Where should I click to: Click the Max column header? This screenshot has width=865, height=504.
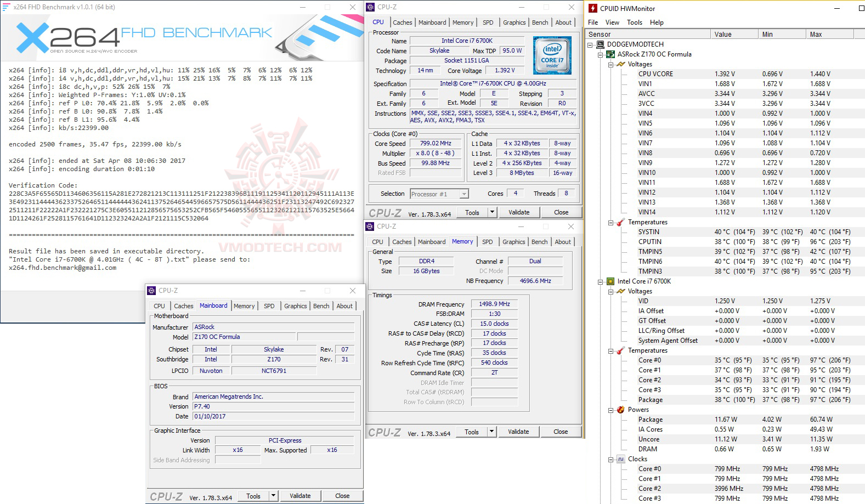tap(830, 34)
